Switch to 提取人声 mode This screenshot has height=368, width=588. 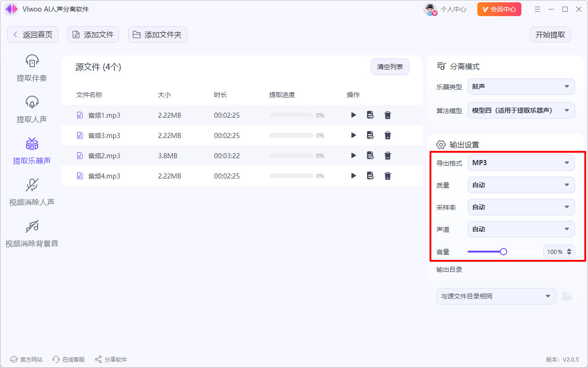point(32,109)
